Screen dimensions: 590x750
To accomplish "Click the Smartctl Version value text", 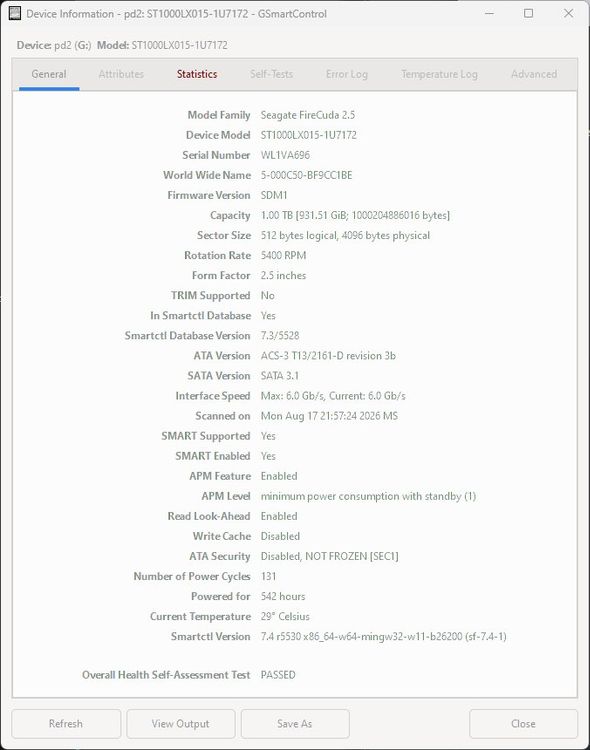I will click(383, 637).
